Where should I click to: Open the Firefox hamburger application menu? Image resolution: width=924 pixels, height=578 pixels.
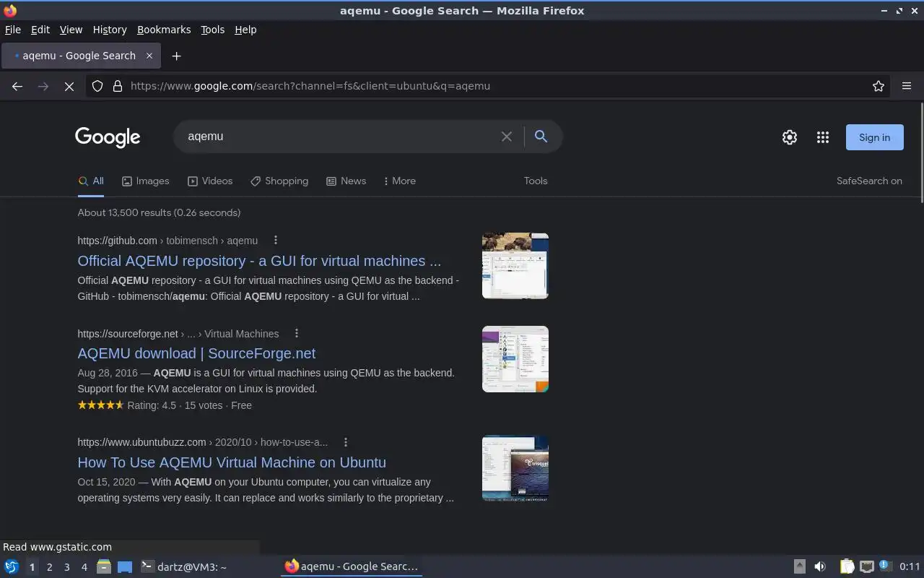907,86
